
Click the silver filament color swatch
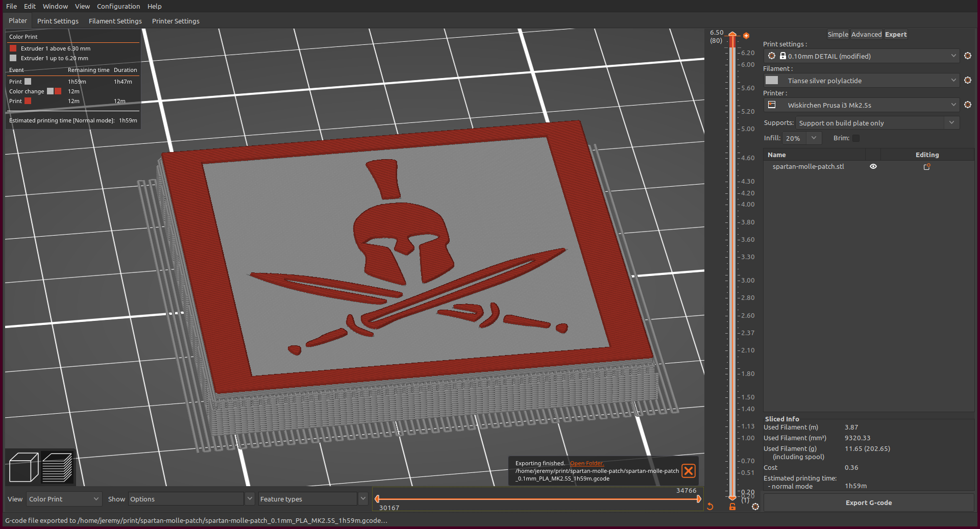[772, 80]
